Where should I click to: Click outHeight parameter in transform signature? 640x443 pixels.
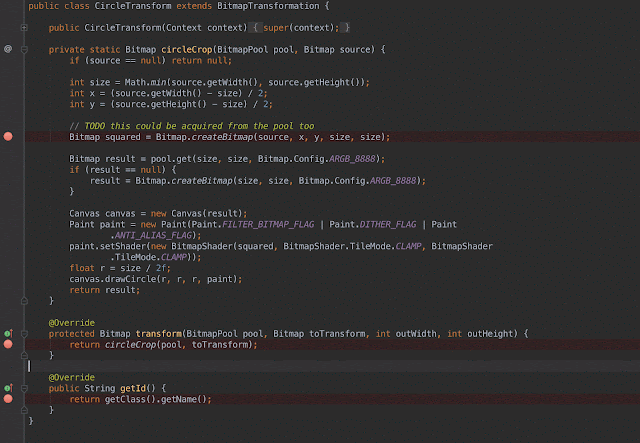(x=490, y=334)
